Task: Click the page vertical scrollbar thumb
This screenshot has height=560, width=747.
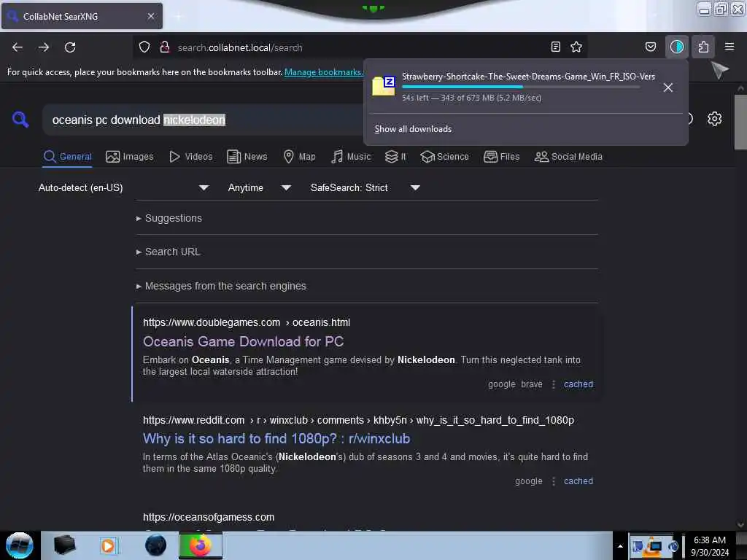Action: [740, 122]
